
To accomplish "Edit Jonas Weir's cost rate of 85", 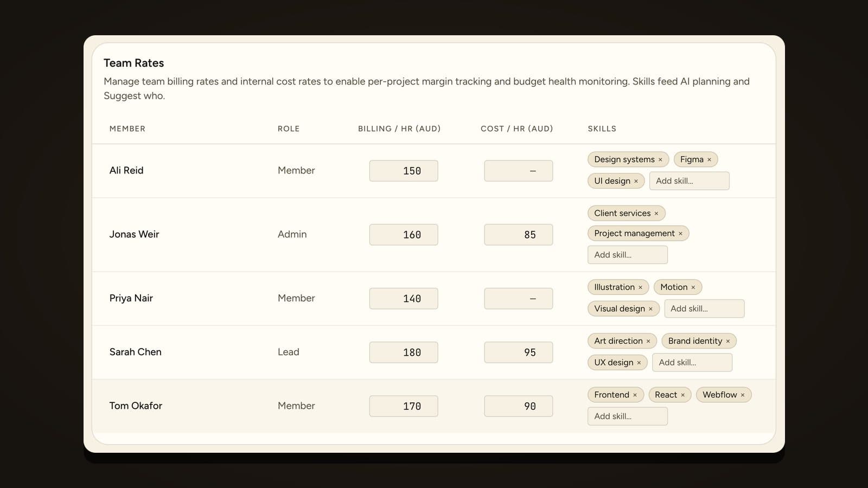I will (519, 235).
